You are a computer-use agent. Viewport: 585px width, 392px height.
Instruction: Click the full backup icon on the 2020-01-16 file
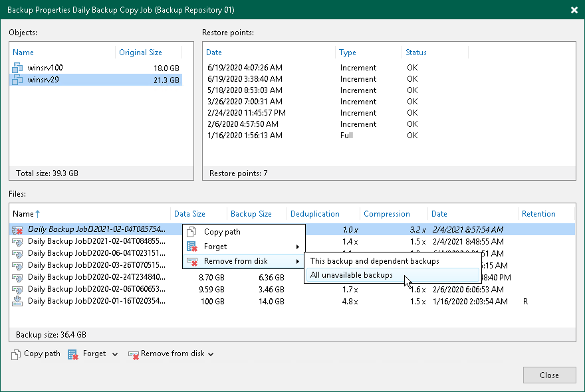point(18,302)
